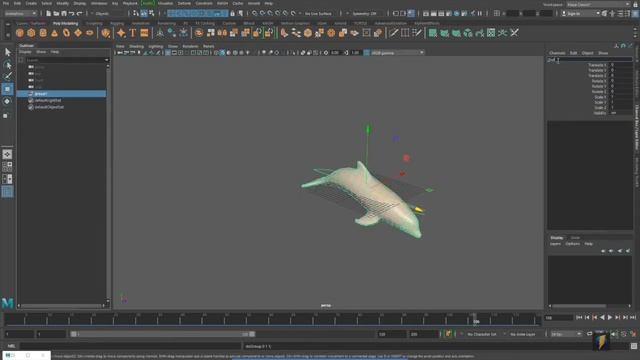Click the play forward button
The image size is (640, 360).
pyautogui.click(x=610, y=317)
